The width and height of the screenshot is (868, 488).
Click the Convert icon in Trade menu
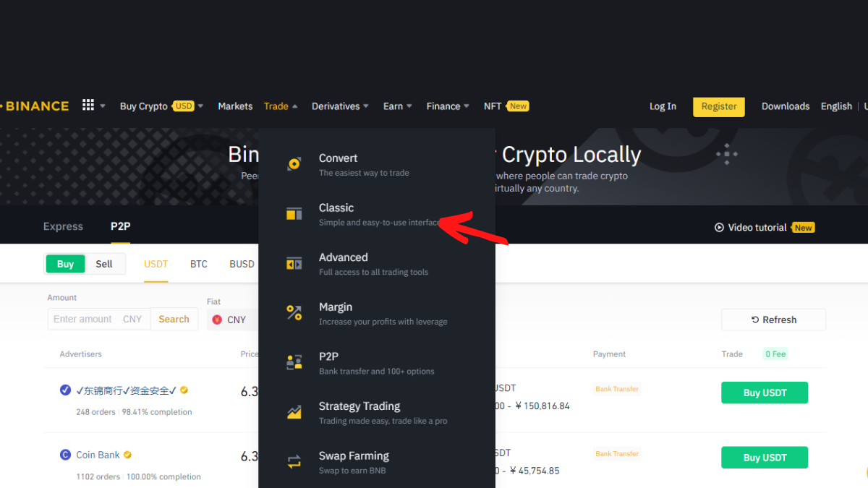[x=294, y=164]
